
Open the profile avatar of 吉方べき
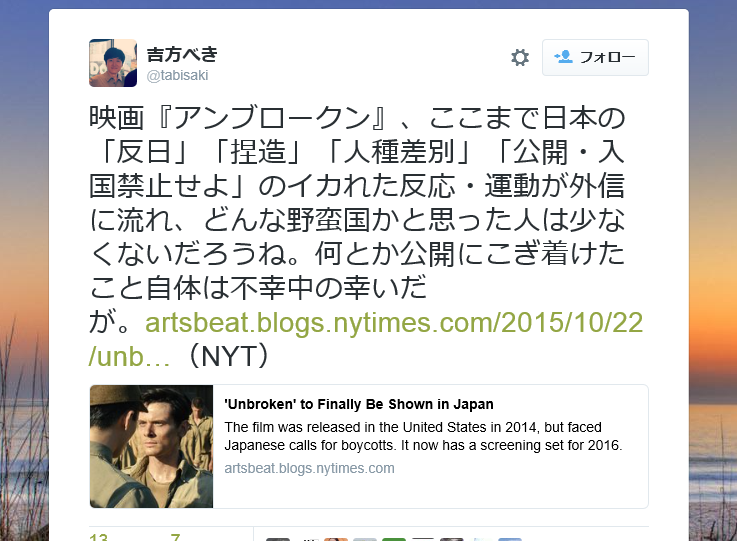click(113, 63)
